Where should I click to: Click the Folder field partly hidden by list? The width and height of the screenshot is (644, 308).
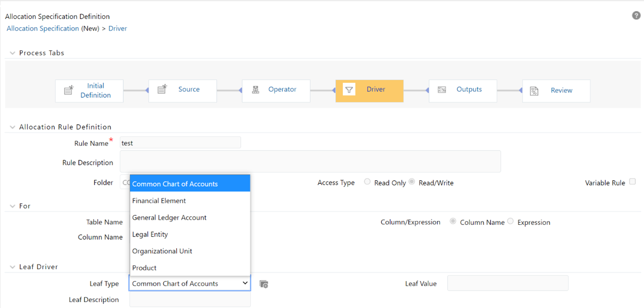coord(125,182)
